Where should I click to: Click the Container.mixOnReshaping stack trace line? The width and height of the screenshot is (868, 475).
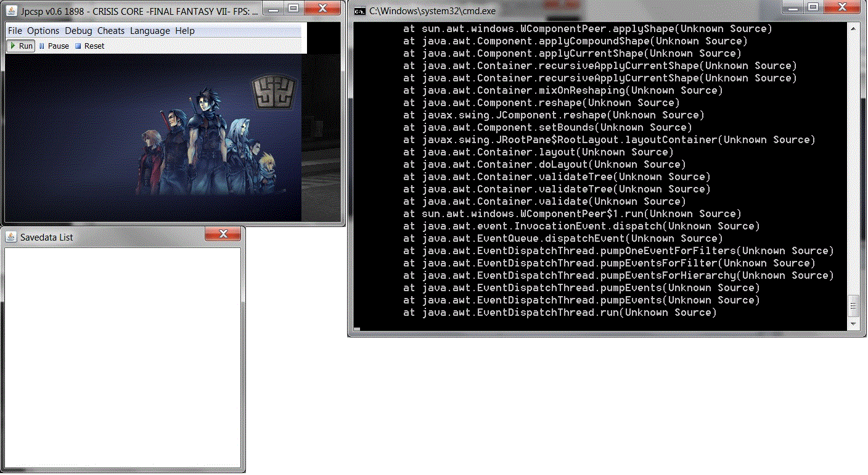(x=563, y=91)
